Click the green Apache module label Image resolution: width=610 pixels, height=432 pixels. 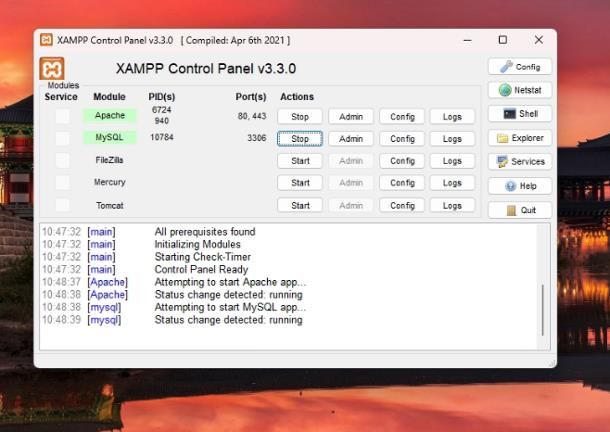coord(110,115)
